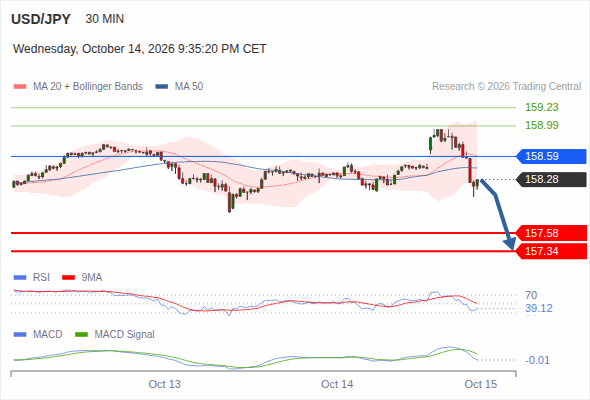Click the MACD Signal legend label

point(125,335)
